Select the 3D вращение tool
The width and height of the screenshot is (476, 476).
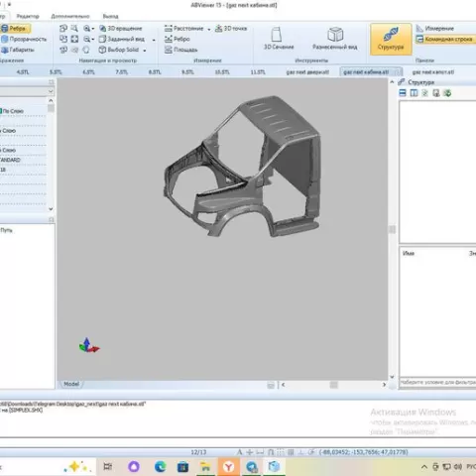(x=121, y=29)
